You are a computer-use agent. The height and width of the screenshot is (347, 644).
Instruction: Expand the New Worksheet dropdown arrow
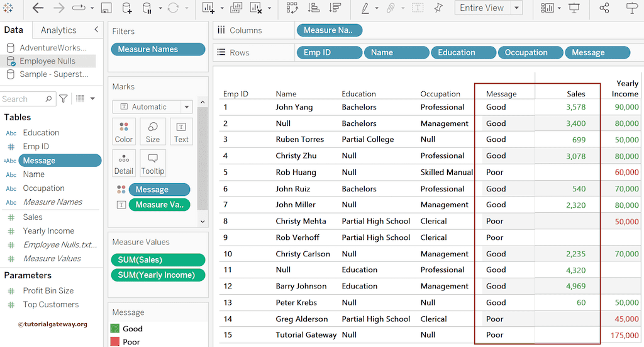pos(222,8)
